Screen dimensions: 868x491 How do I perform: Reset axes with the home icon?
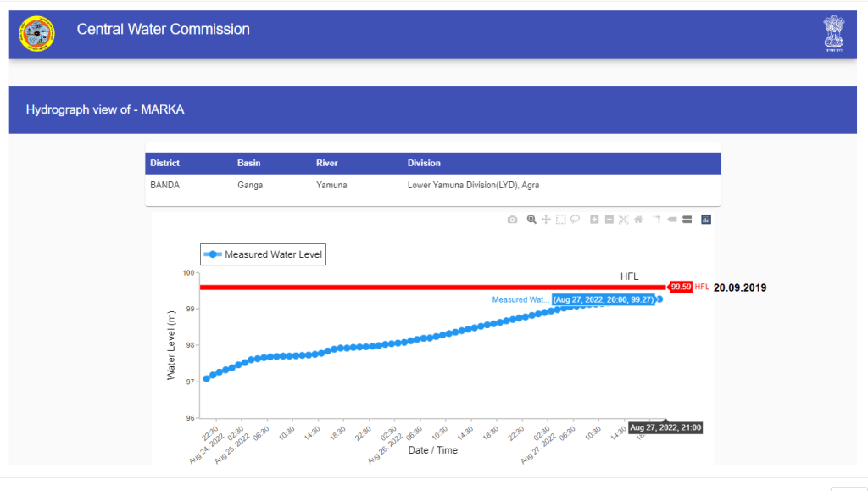637,220
